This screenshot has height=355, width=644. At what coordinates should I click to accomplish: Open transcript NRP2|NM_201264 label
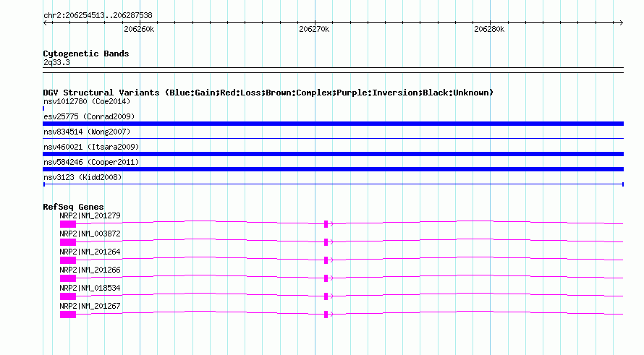pos(90,252)
